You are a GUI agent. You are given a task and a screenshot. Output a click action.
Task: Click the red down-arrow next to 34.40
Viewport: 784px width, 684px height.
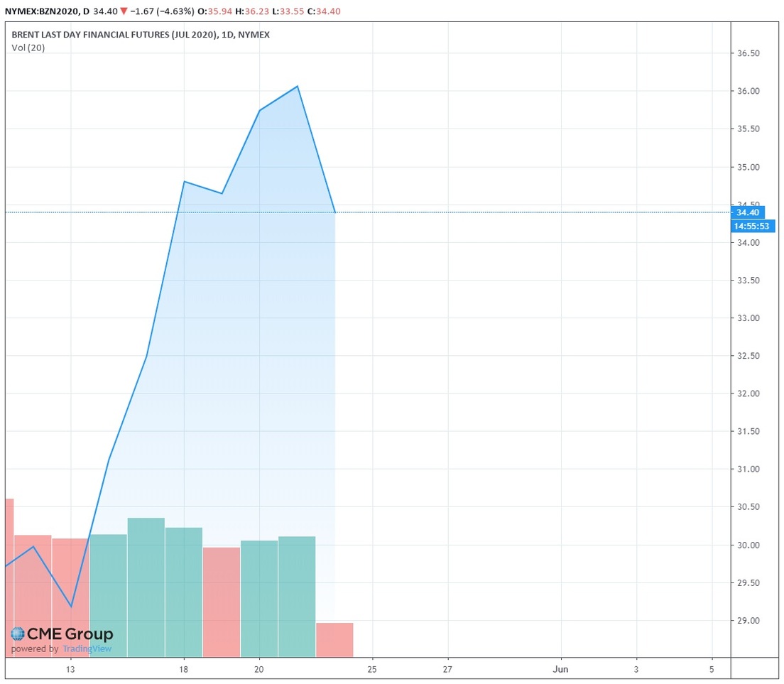[x=125, y=12]
